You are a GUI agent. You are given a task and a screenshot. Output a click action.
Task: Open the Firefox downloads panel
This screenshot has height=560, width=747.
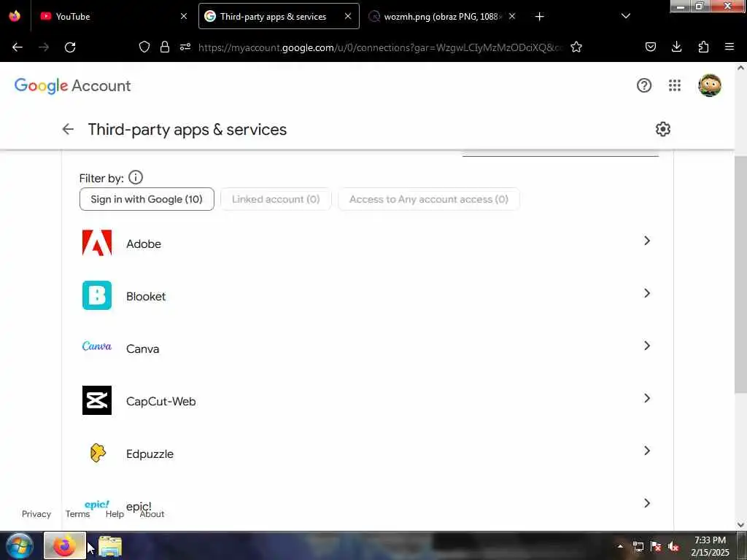pos(676,47)
